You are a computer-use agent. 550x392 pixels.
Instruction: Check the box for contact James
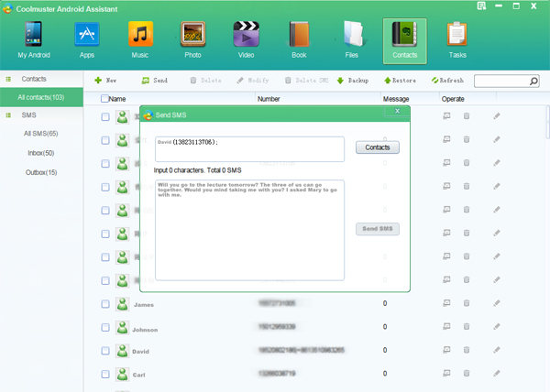point(105,304)
